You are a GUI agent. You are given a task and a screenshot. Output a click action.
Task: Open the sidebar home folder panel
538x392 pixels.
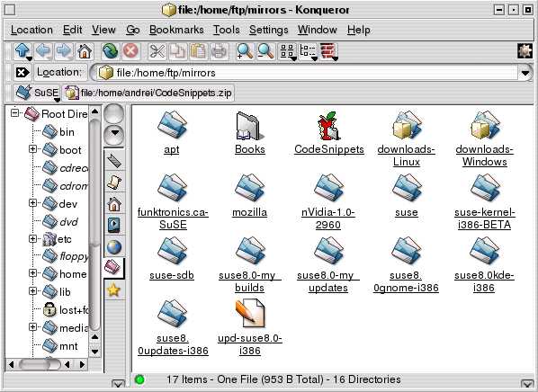(x=114, y=204)
